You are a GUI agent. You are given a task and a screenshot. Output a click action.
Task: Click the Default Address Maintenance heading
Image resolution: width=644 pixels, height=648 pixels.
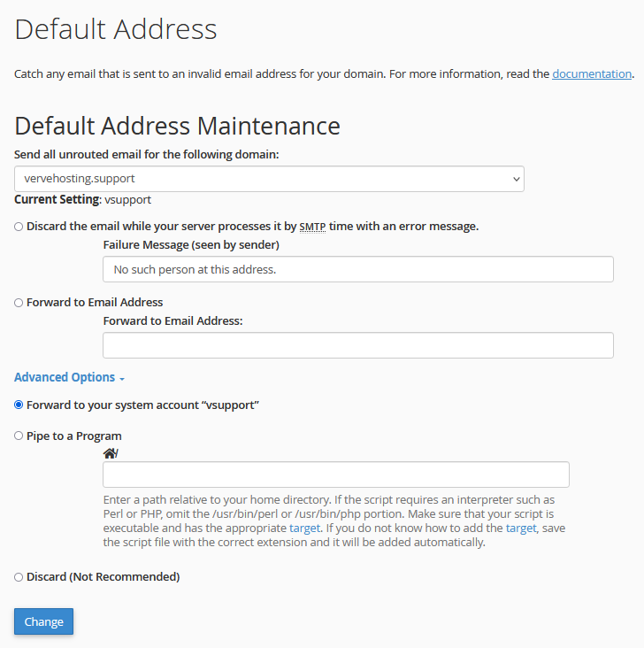pyautogui.click(x=177, y=126)
